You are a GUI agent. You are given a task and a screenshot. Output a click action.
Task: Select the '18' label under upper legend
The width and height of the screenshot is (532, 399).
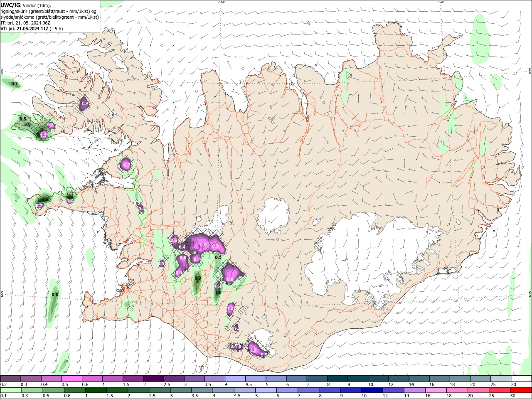tap(452, 384)
